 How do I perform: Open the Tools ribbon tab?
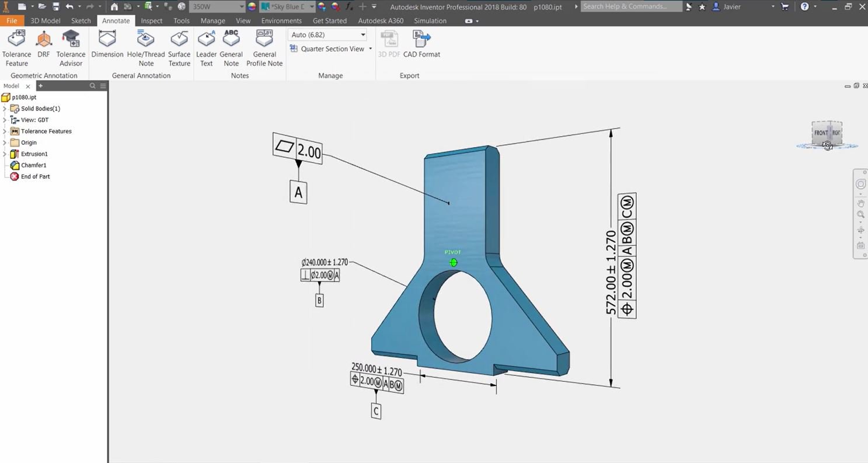(182, 20)
